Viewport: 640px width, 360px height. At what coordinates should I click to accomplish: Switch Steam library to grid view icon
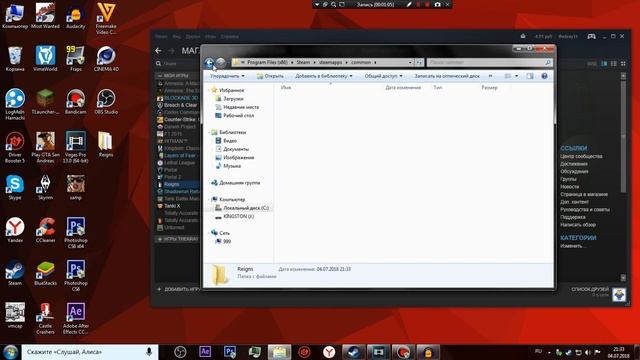(x=623, y=64)
